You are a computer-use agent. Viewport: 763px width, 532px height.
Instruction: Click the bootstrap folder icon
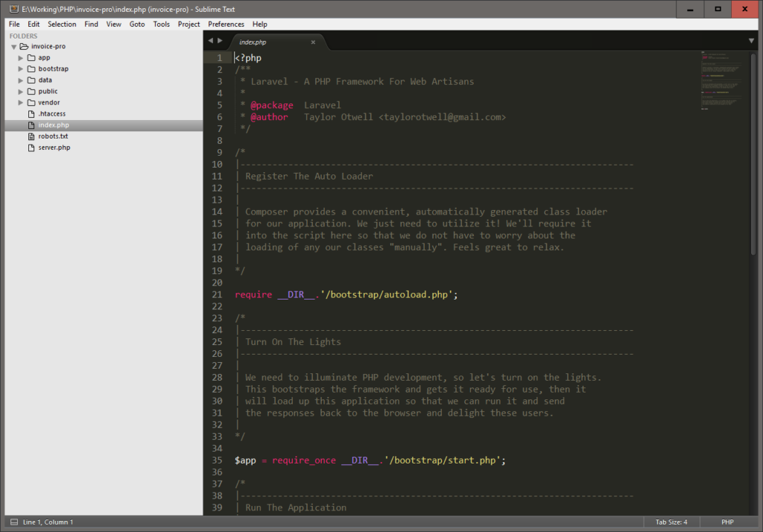point(31,69)
